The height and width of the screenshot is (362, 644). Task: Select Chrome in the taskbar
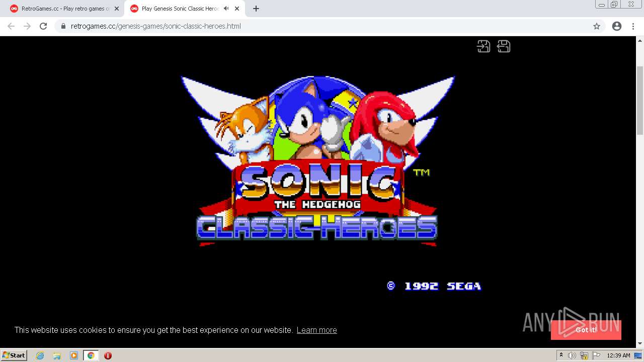pos(91,355)
